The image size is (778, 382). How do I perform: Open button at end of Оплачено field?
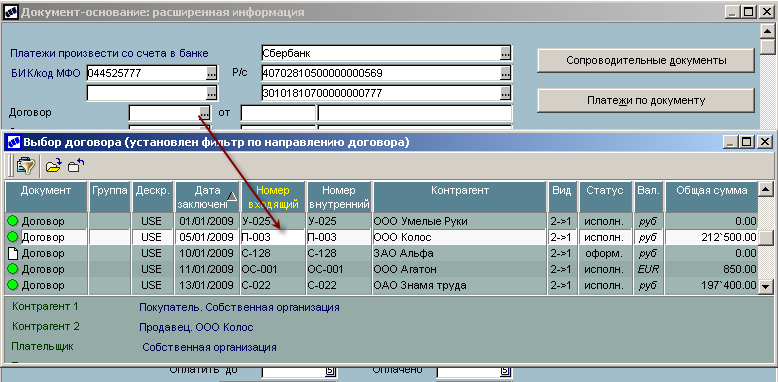pyautogui.click(x=505, y=371)
